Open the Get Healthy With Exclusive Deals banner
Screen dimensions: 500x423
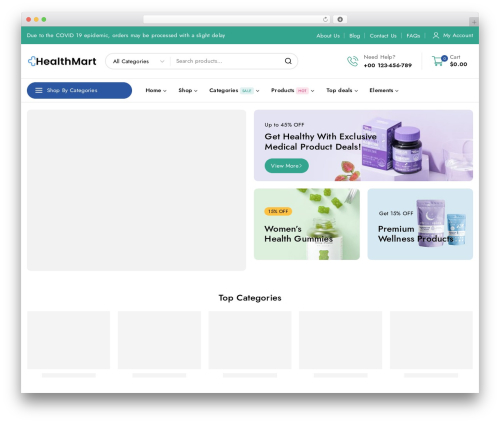coord(363,145)
